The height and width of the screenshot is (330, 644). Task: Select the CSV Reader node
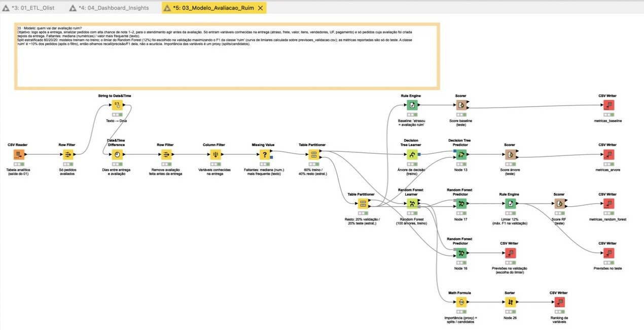pyautogui.click(x=18, y=155)
